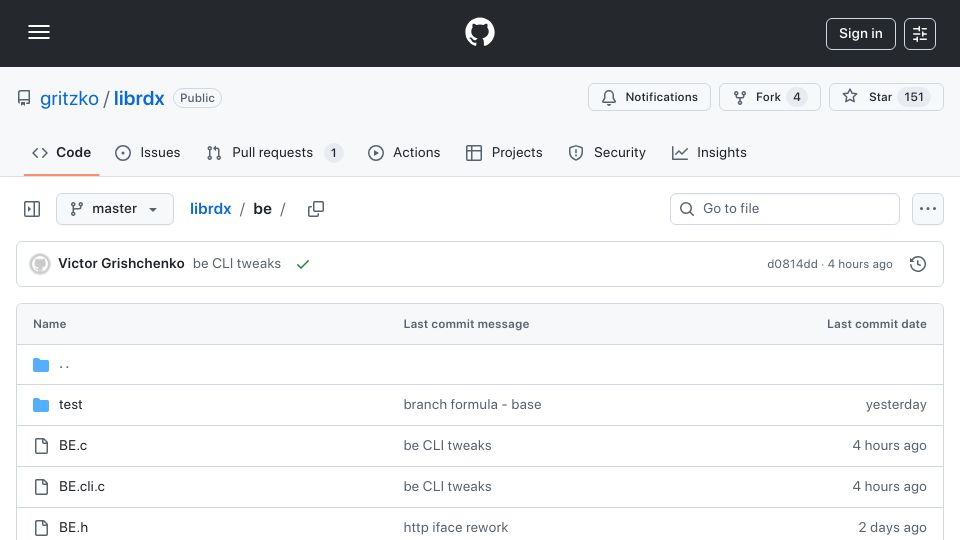Open the librdx repository name link
Screen dimensions: 960x540
click(139, 98)
